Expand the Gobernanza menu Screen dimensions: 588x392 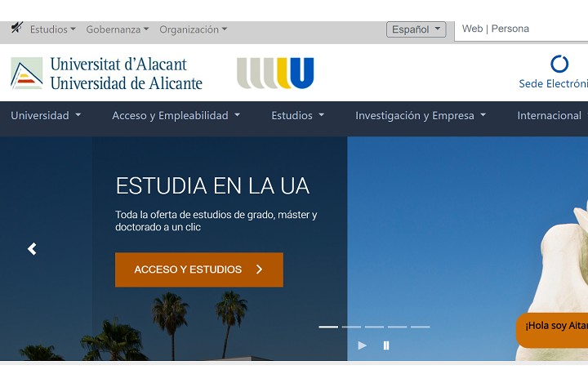tap(118, 29)
